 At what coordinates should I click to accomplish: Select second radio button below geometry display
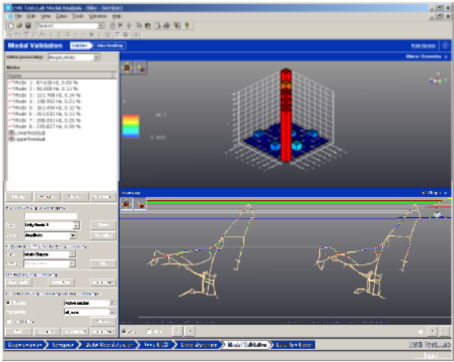[149, 331]
